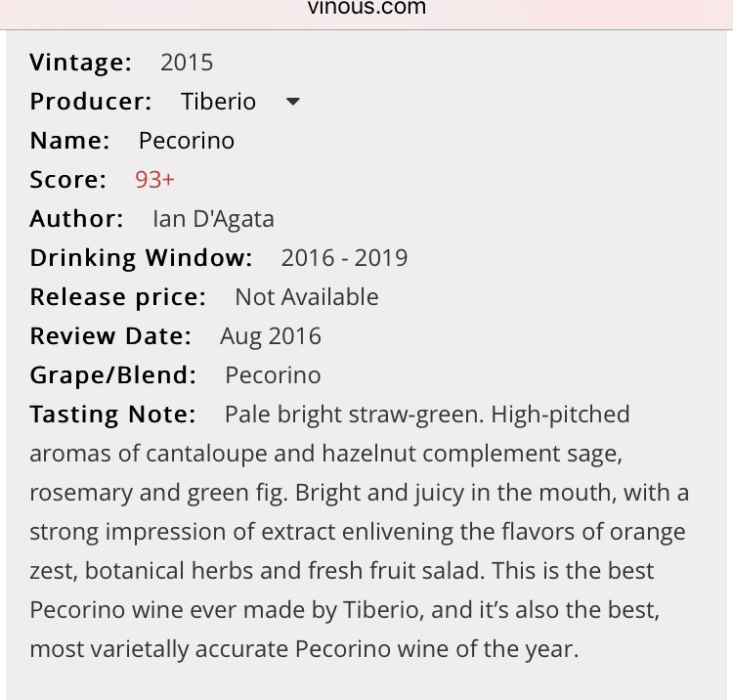Click the Tasting Note label
733x700 pixels.
pyautogui.click(x=112, y=415)
